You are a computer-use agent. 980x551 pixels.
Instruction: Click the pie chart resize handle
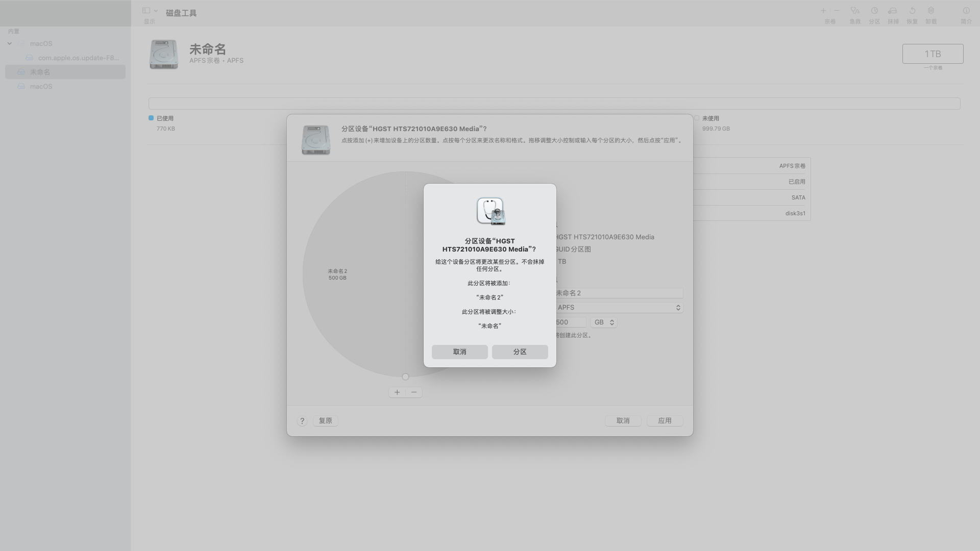(405, 377)
